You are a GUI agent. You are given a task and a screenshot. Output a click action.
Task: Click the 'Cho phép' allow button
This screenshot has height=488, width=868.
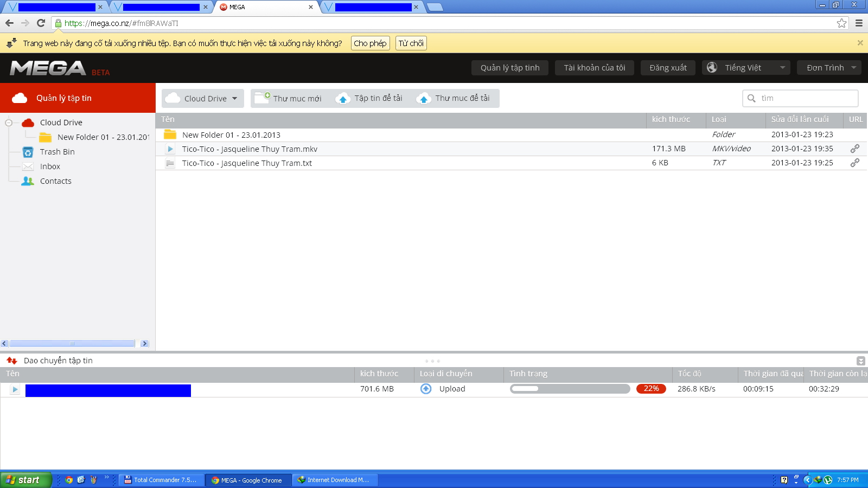pyautogui.click(x=370, y=43)
